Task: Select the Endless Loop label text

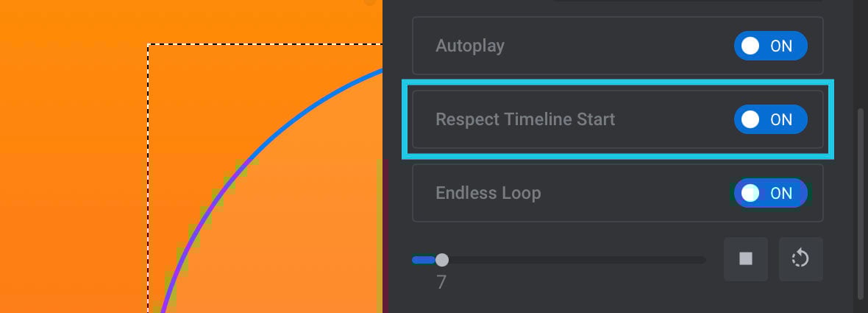Action: [488, 193]
